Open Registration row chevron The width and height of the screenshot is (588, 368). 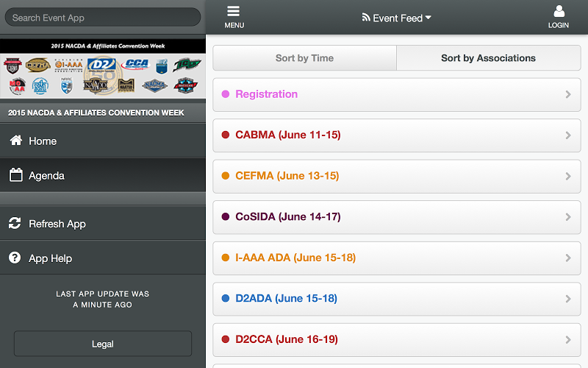[568, 94]
